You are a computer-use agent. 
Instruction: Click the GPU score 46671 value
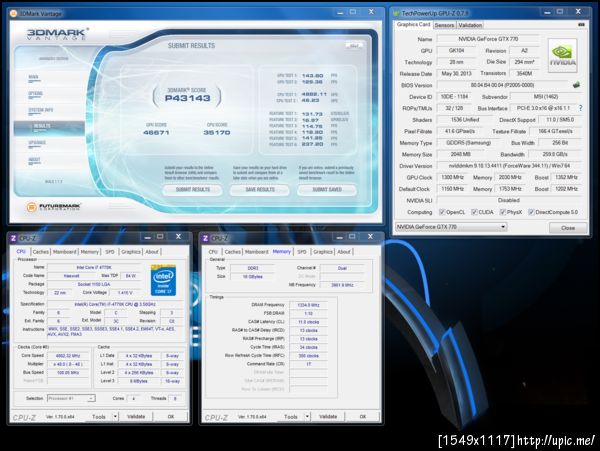point(156,132)
